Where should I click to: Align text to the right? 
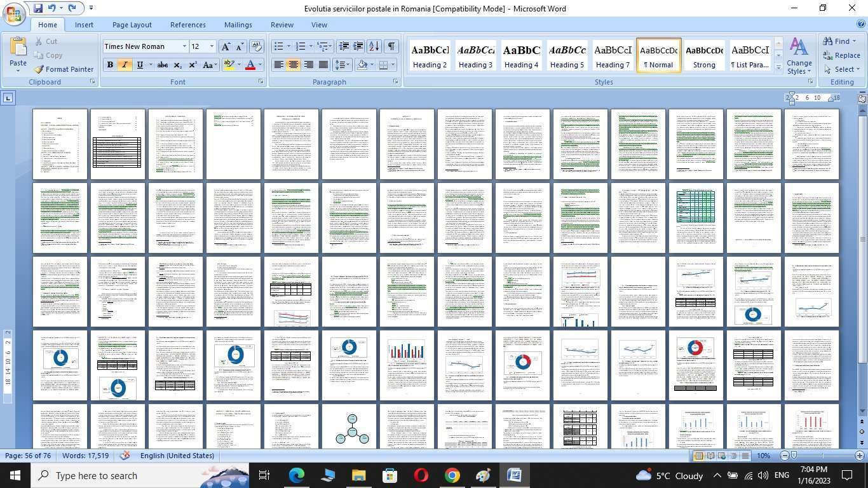(x=308, y=65)
